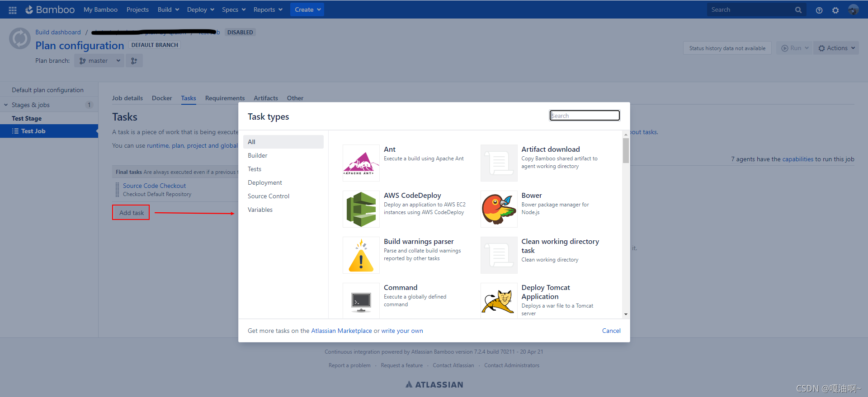Open the Reports dropdown menu

tap(268, 9)
